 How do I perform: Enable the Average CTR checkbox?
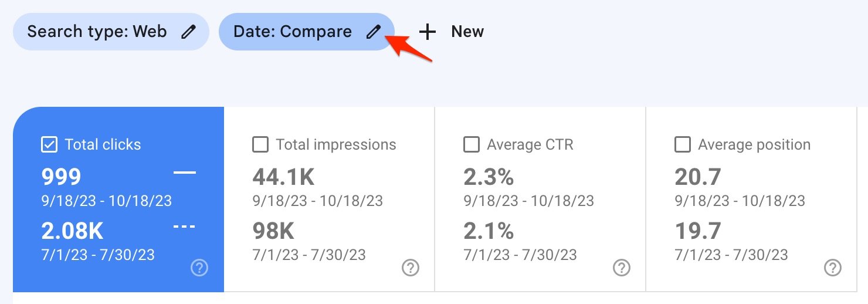(x=472, y=145)
